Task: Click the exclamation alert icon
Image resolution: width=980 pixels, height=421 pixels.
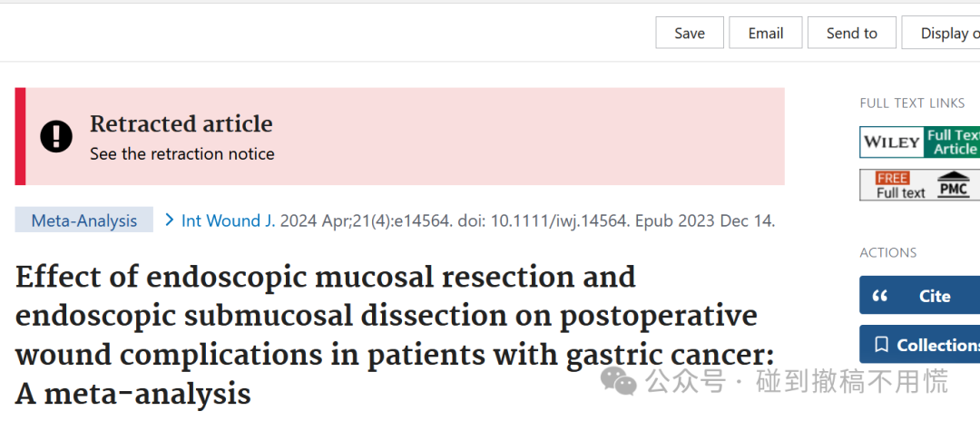Action: tap(56, 135)
